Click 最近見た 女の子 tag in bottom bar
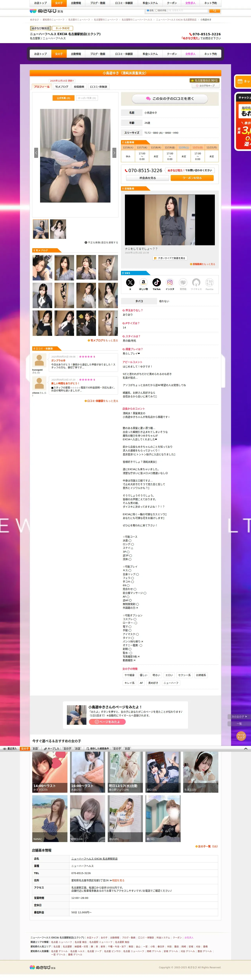The width and height of the screenshot is (251, 980). pos(25,748)
